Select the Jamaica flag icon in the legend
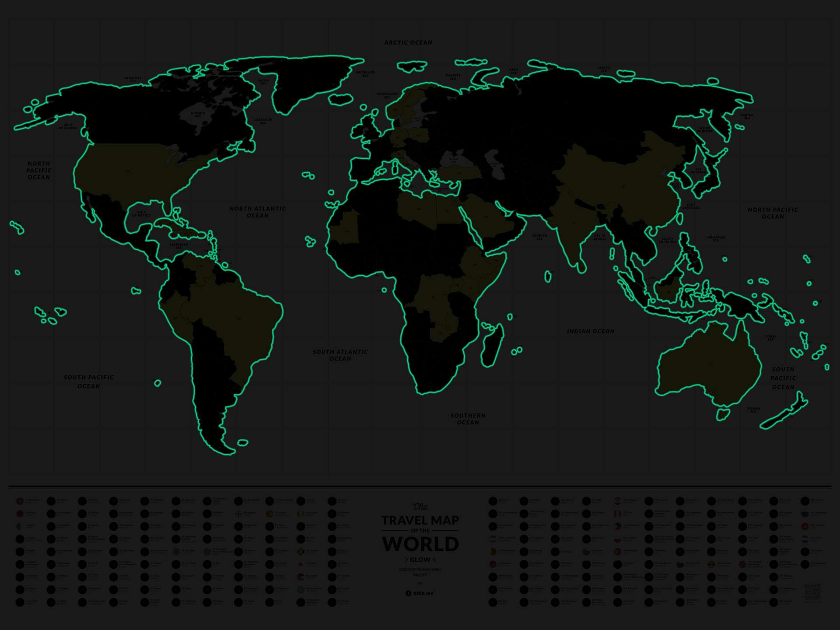 (x=301, y=551)
